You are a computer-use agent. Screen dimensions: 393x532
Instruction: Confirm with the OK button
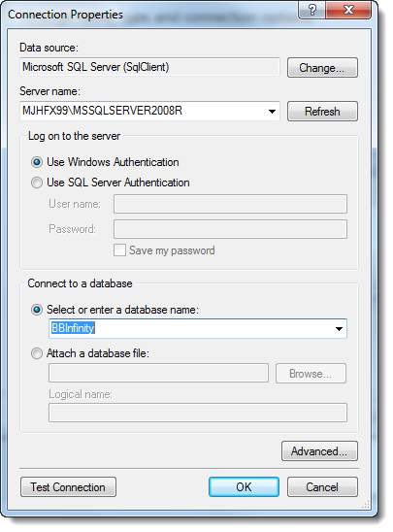pos(244,487)
